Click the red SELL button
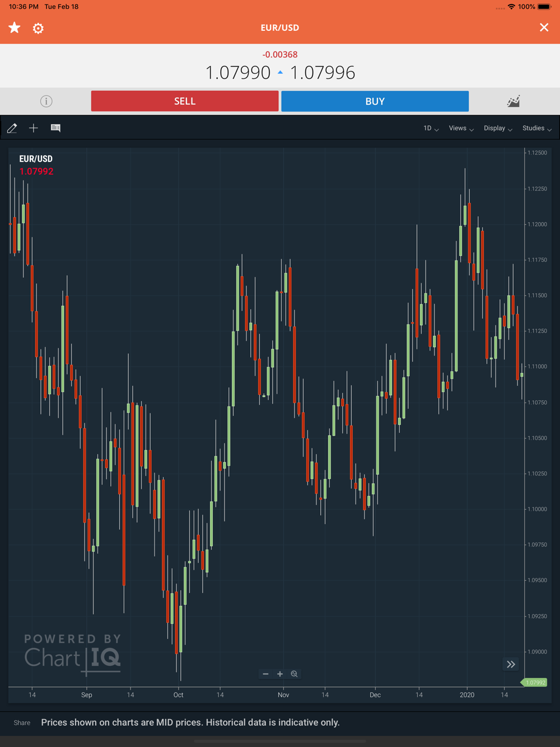The height and width of the screenshot is (747, 560). (x=185, y=101)
